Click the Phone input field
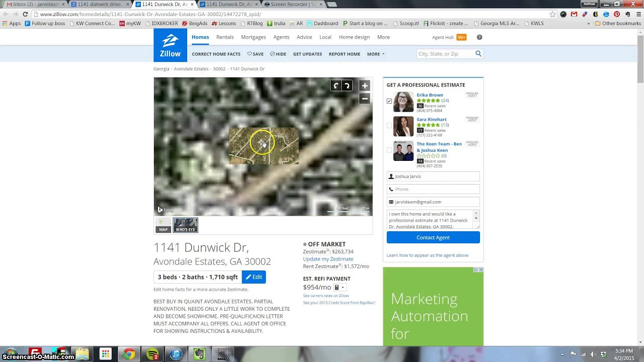This screenshot has height=362, width=644. point(433,189)
